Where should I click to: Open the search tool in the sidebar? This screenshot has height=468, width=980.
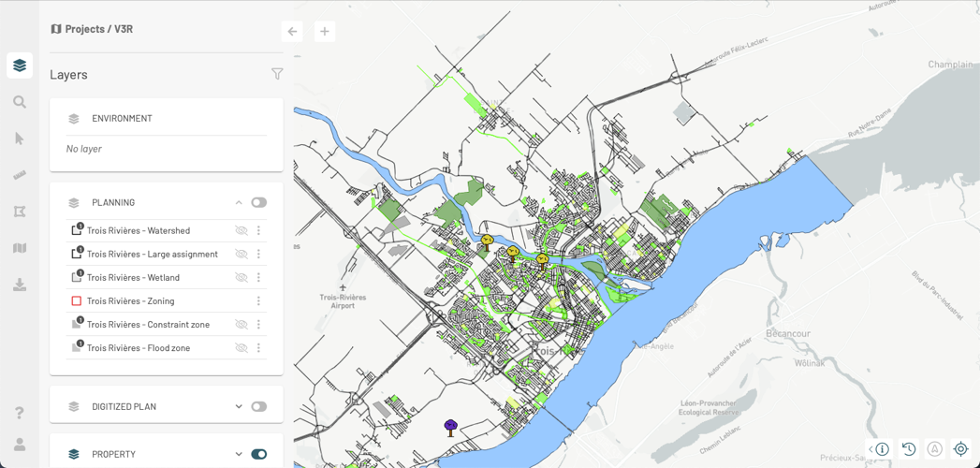(20, 102)
